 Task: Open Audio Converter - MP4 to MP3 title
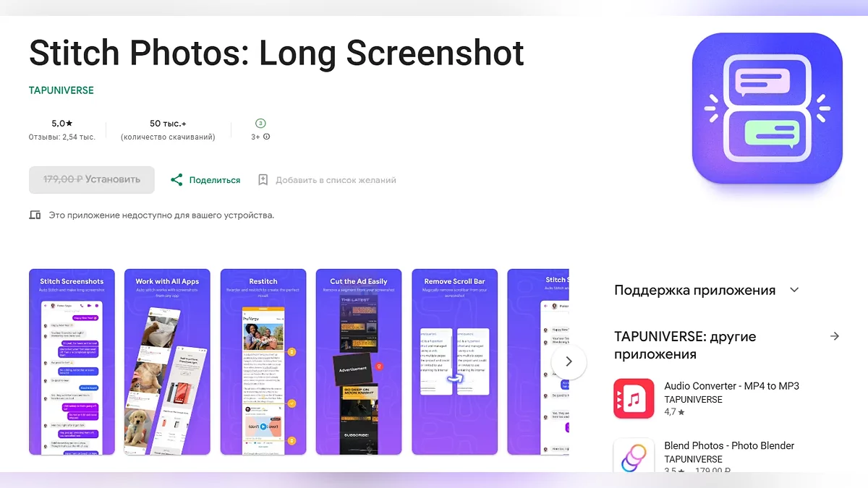click(x=732, y=386)
